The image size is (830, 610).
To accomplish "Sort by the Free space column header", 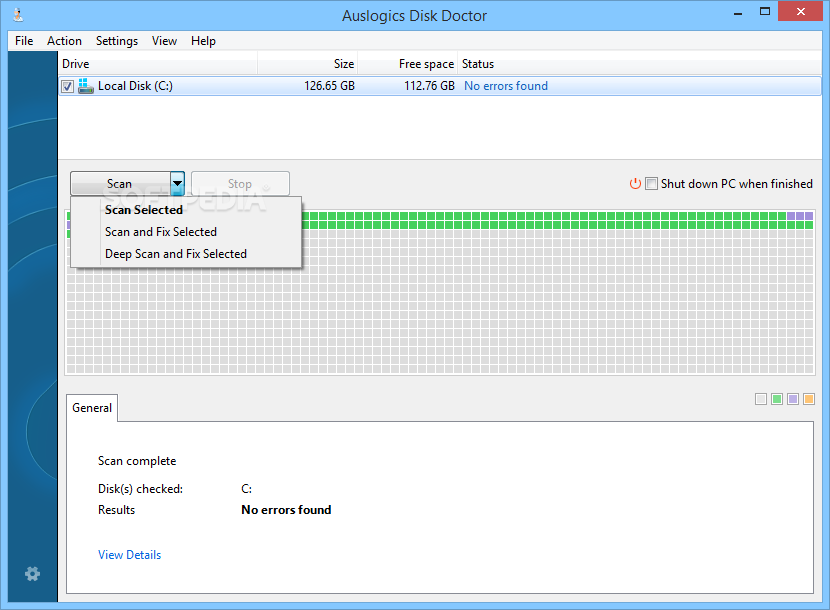I will [x=408, y=64].
